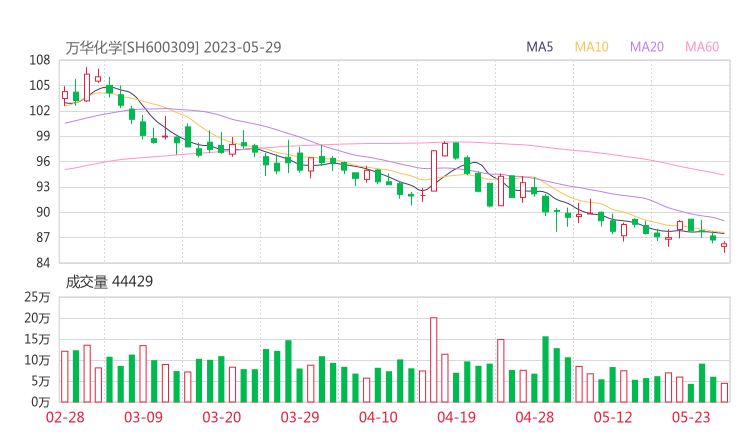Click the 99 price axis label

point(43,136)
